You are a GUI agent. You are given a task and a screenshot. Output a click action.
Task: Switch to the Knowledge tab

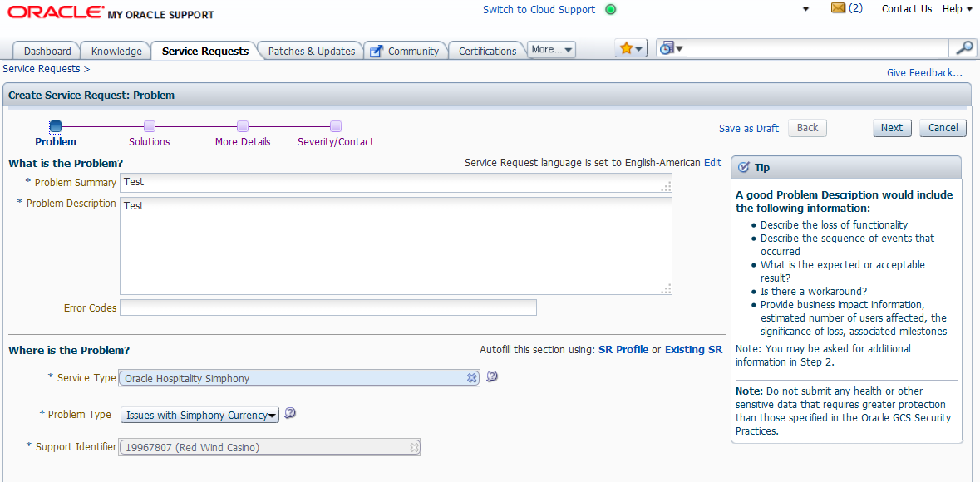(x=116, y=52)
